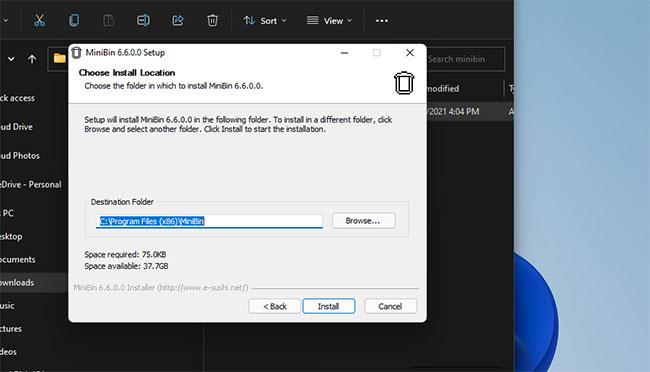Select OneDrive - Personal in navigation pane
The height and width of the screenshot is (372, 650).
point(31,185)
